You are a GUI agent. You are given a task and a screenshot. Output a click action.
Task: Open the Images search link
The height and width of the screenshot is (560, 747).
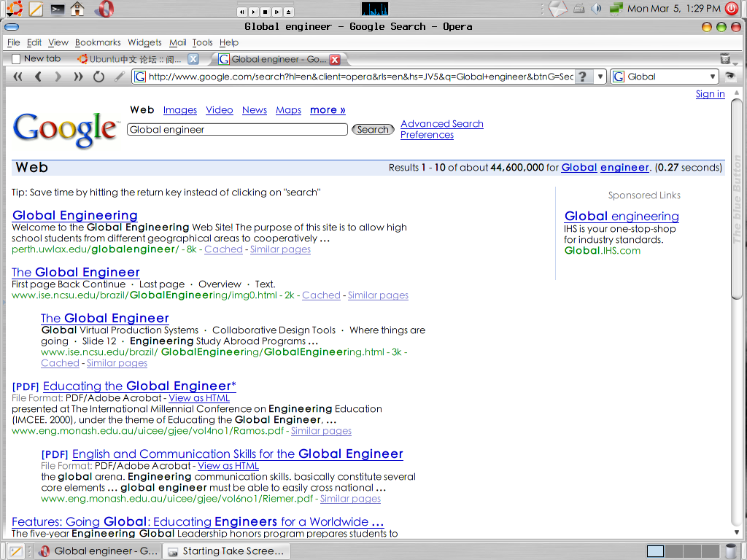[x=179, y=110]
